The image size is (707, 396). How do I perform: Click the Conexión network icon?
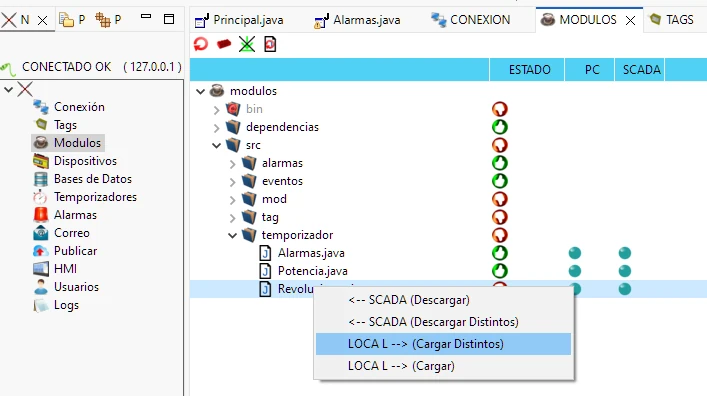(x=41, y=107)
